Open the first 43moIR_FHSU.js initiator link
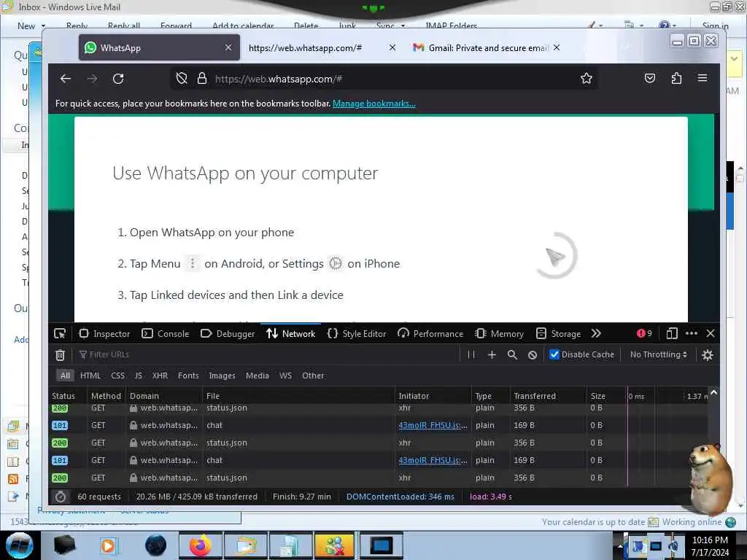This screenshot has height=560, width=747. (x=433, y=425)
